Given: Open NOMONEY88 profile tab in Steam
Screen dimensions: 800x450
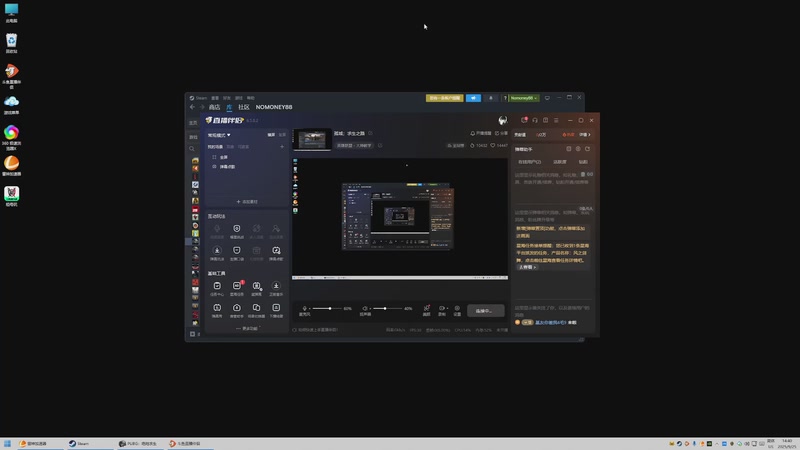Looking at the screenshot, I should [274, 107].
